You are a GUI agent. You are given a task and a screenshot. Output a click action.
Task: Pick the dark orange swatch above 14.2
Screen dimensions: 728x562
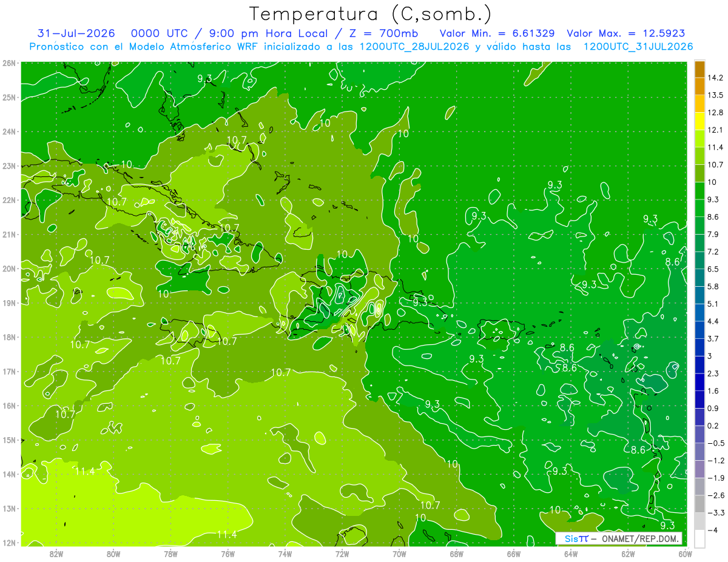(x=699, y=69)
